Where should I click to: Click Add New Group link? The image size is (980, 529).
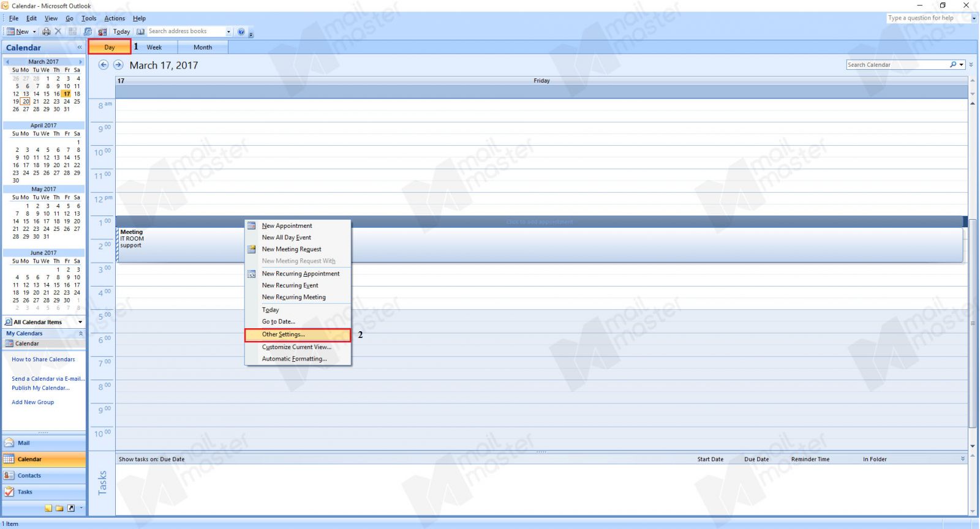pyautogui.click(x=33, y=402)
